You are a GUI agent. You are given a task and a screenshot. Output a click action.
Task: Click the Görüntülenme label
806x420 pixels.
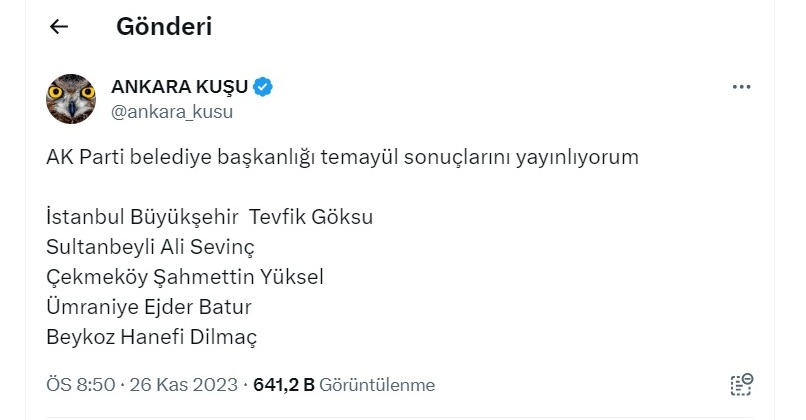377,385
